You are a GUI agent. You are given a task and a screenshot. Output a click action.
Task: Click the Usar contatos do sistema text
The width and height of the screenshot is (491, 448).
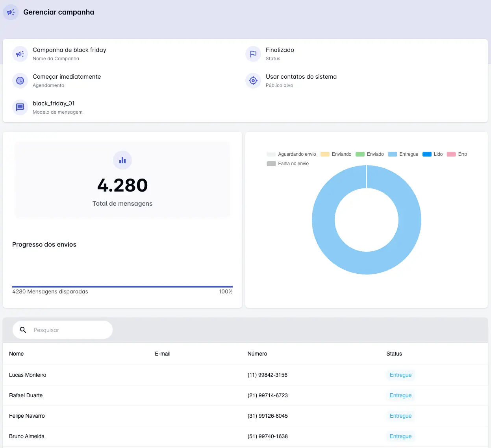coord(301,77)
